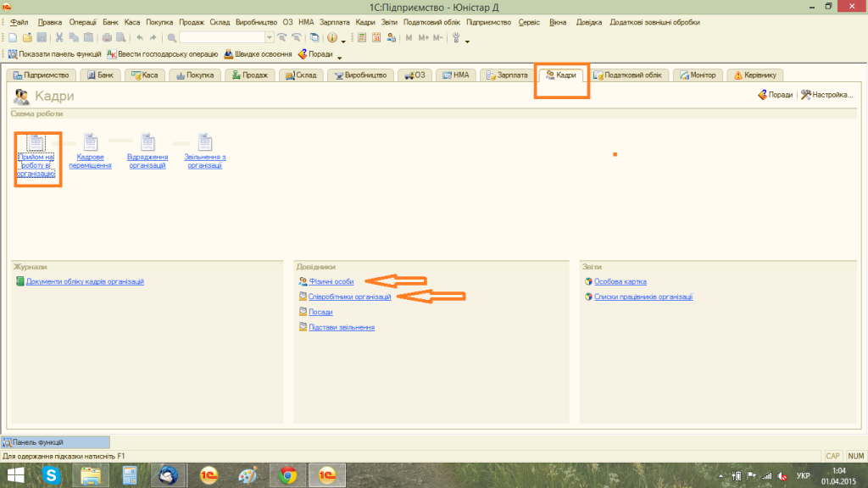The height and width of the screenshot is (488, 868).
Task: Open the Calendar toolbar icon
Action: pyautogui.click(x=376, y=37)
